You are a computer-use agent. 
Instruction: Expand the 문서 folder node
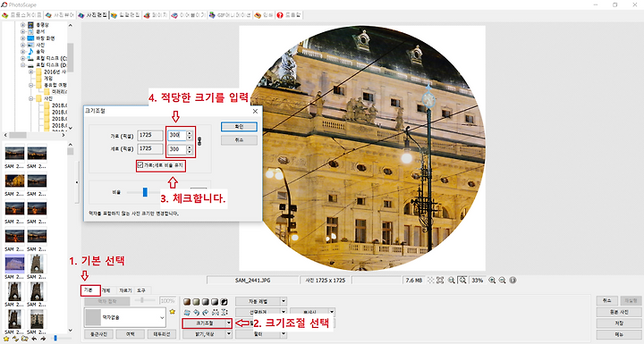pos(23,31)
